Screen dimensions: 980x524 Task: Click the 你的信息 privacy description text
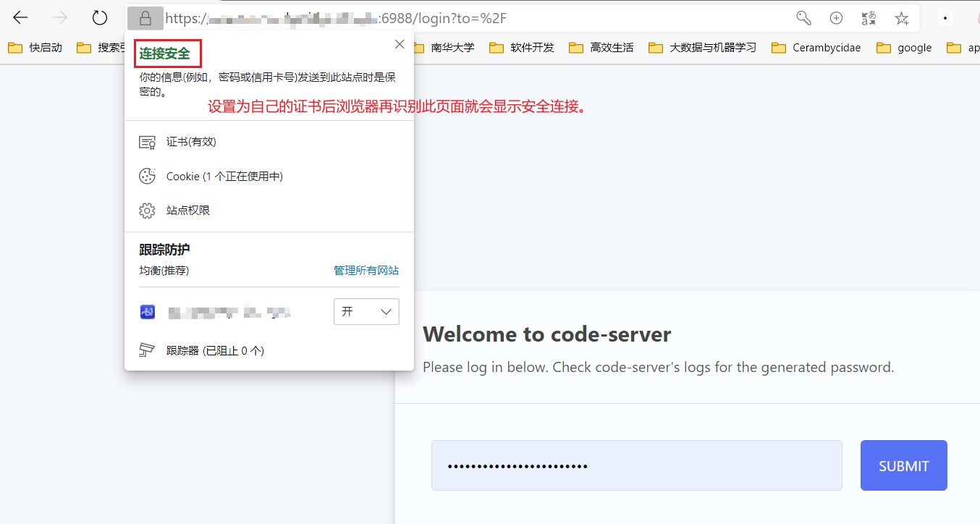(268, 84)
